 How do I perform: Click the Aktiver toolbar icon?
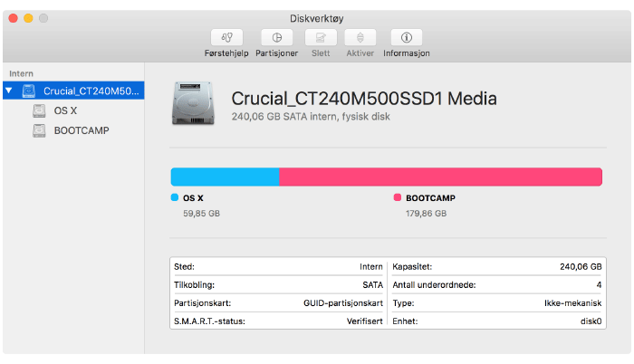click(x=360, y=38)
